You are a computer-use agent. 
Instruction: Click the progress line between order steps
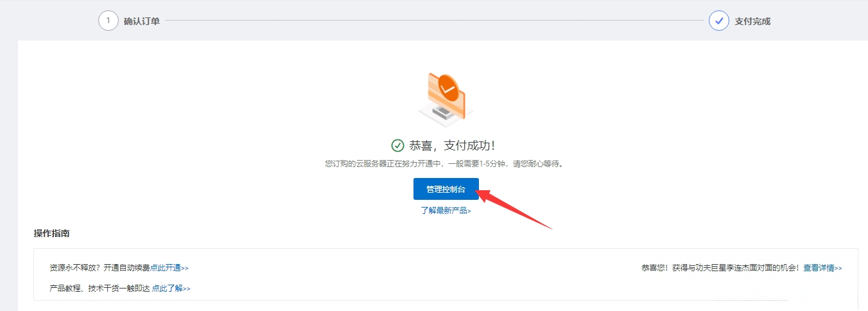(434, 21)
